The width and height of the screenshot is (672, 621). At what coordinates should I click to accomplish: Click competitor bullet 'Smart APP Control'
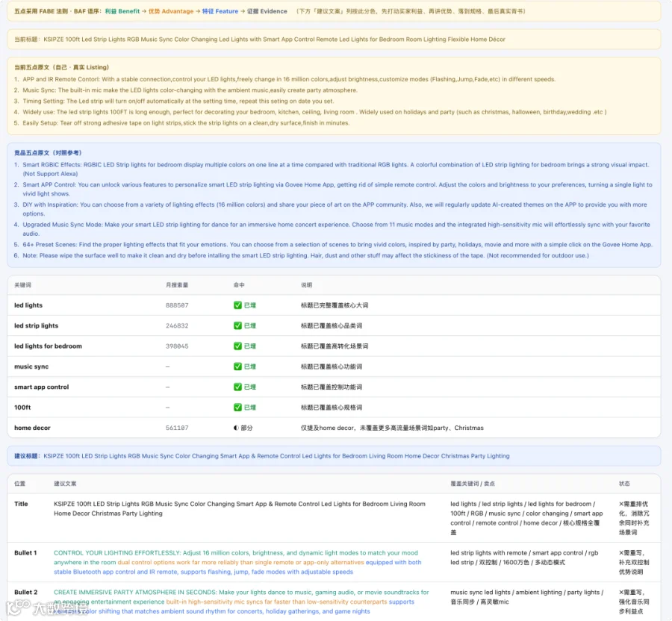tap(337, 190)
